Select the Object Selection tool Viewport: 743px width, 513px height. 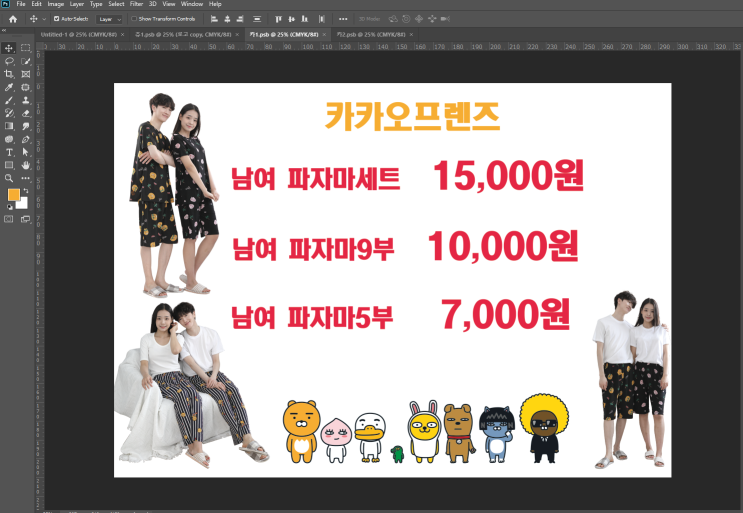click(26, 61)
